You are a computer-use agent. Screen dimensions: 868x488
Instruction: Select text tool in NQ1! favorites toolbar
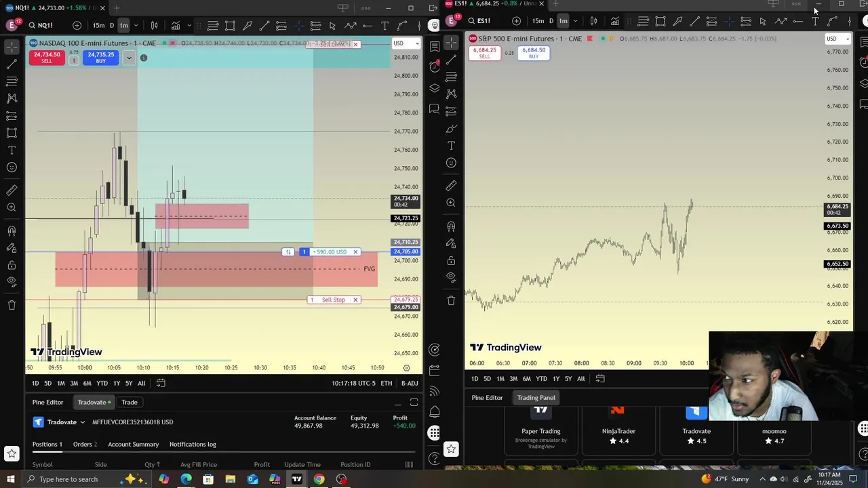(x=384, y=26)
